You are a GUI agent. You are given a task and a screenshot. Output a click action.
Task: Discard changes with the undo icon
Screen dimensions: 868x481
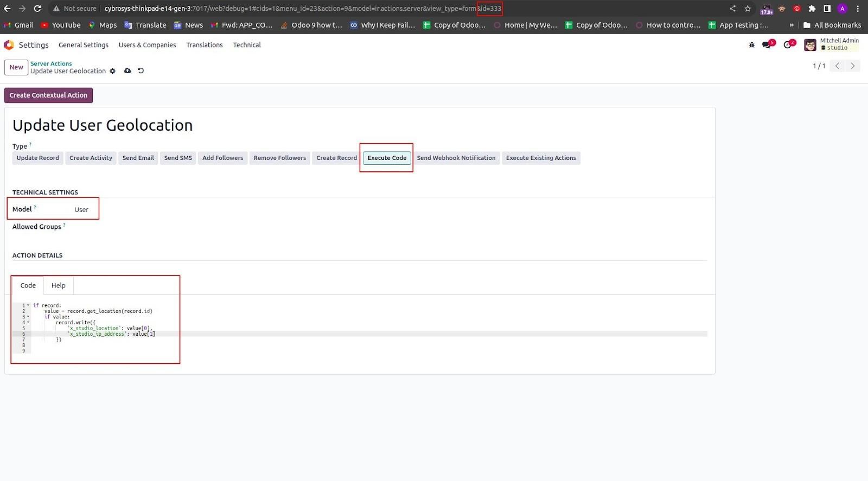[141, 70]
